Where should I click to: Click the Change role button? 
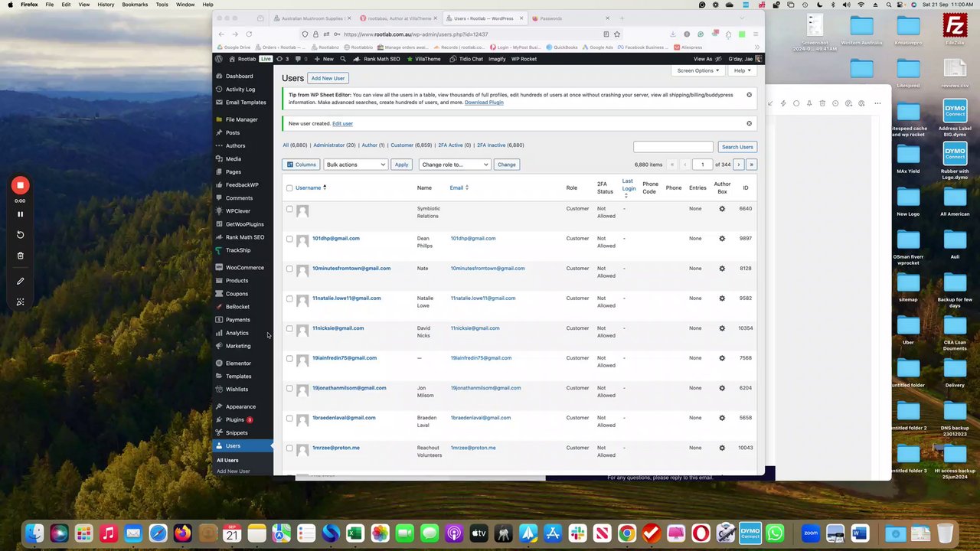click(507, 165)
